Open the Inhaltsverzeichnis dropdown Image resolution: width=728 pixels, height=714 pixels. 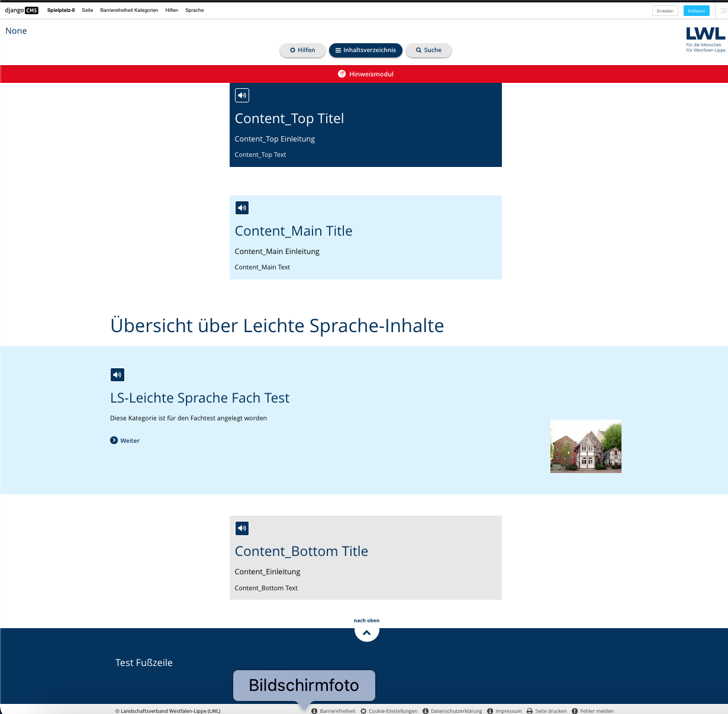[x=365, y=50]
